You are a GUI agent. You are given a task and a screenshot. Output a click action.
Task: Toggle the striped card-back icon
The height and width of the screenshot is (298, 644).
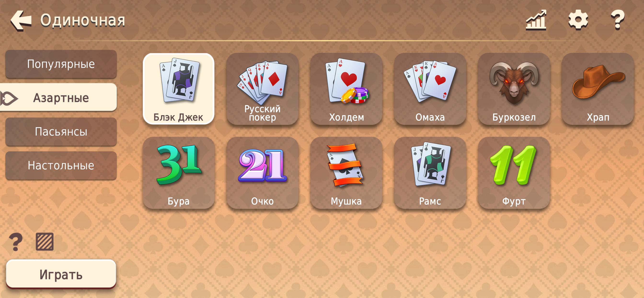[45, 242]
